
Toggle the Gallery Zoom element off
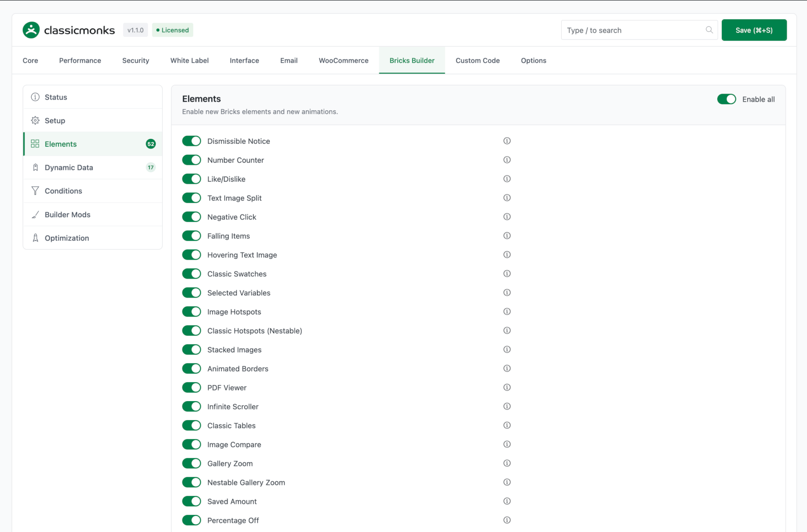tap(192, 463)
